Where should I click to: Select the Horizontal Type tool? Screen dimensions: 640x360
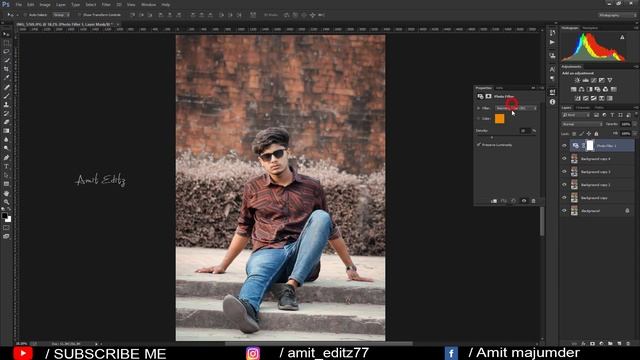click(x=6, y=166)
